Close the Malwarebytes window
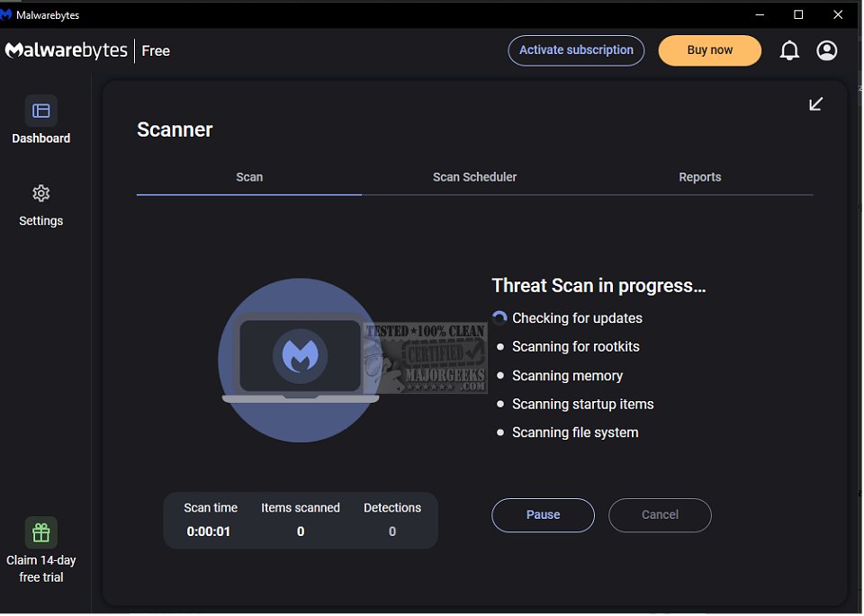Image resolution: width=864 pixels, height=616 pixels. tap(838, 15)
